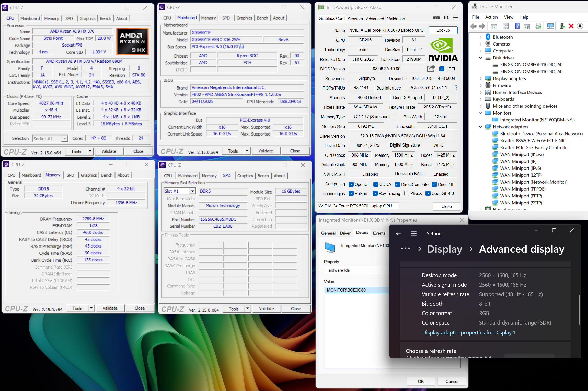Click the Properties icon in Device Manager toolbar

click(x=506, y=26)
